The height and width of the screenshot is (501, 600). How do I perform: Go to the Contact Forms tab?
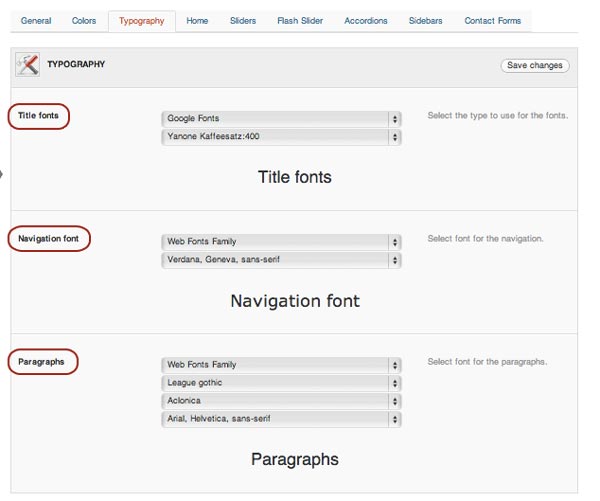493,21
